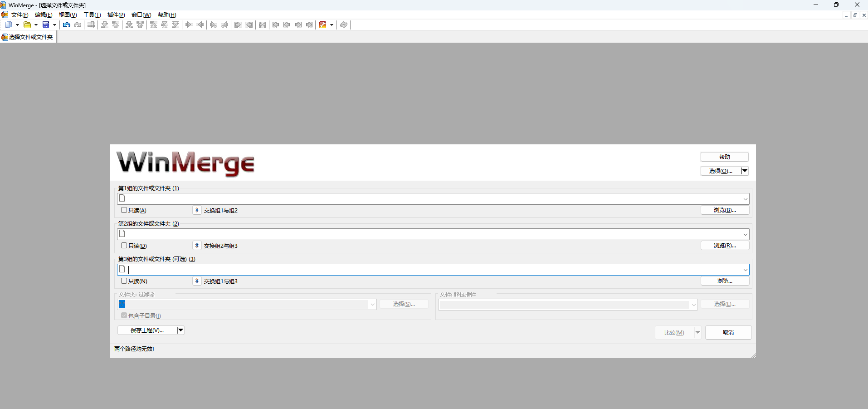
Task: Expand the Save toolbar dropdown arrow
Action: click(54, 25)
